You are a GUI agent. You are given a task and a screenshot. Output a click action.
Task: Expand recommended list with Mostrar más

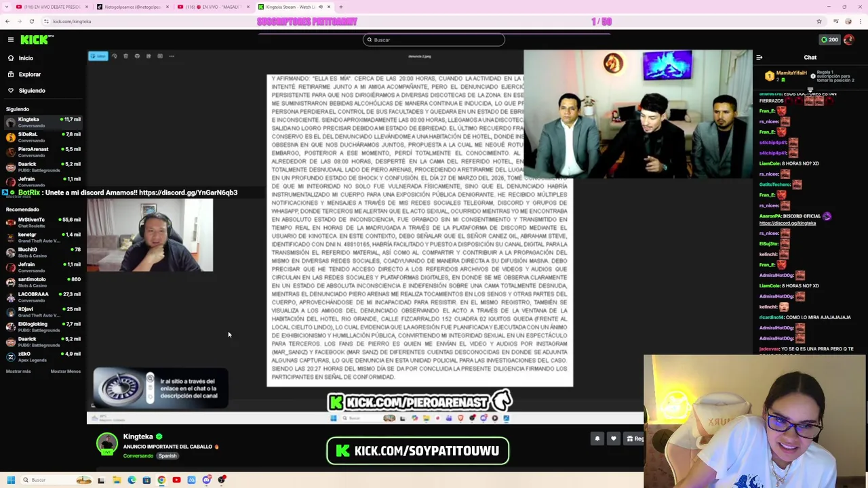(18, 371)
